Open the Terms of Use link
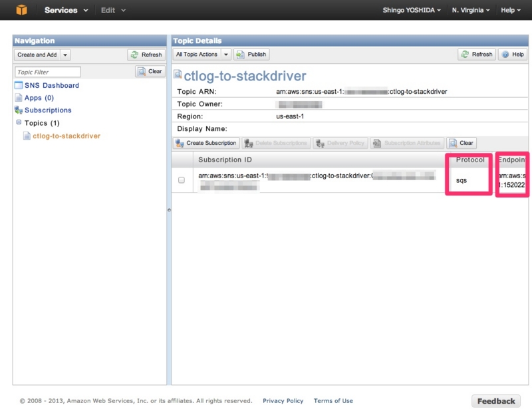The image size is (532, 409). pos(333,401)
